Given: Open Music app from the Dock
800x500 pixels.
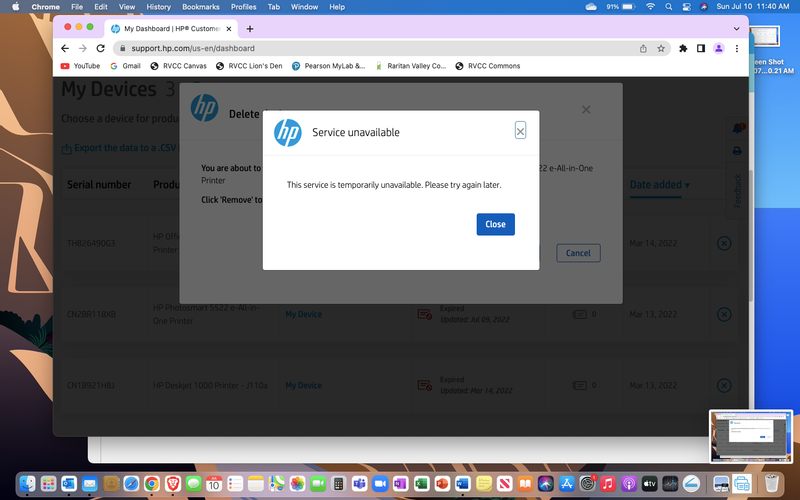Looking at the screenshot, I should coord(608,483).
